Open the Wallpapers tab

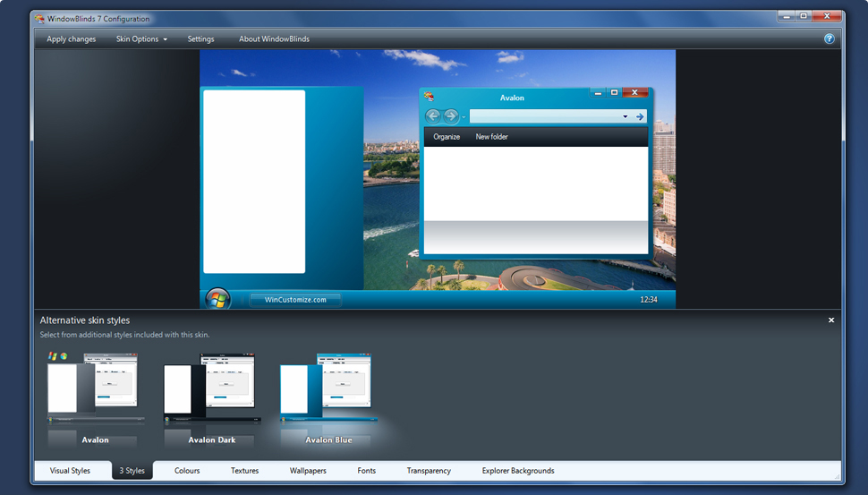(308, 471)
